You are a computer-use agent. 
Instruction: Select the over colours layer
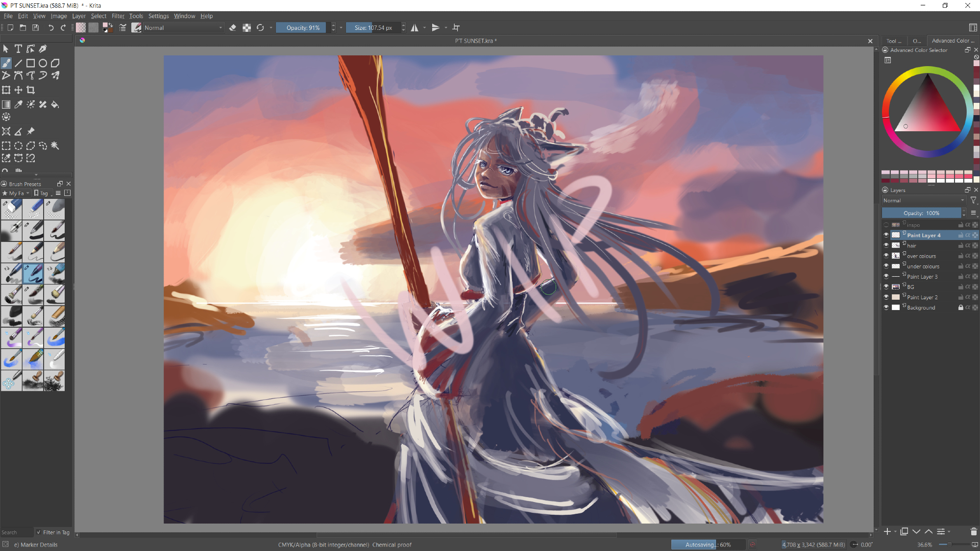[921, 256]
